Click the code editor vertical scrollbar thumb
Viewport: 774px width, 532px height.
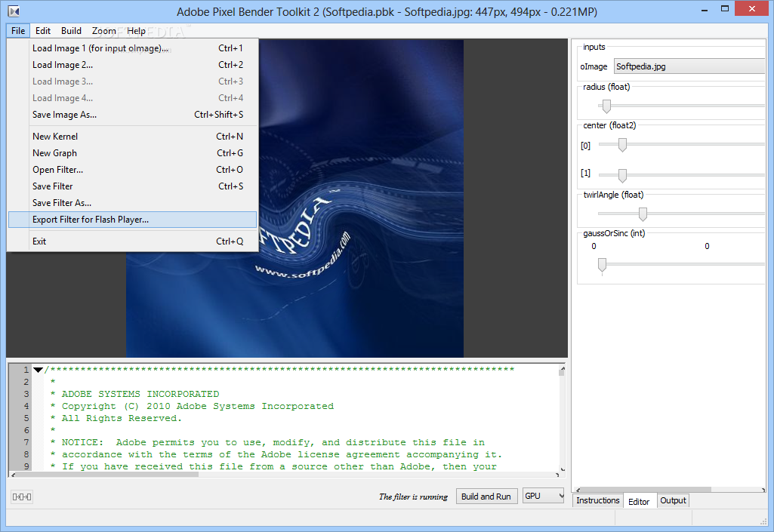coord(562,373)
